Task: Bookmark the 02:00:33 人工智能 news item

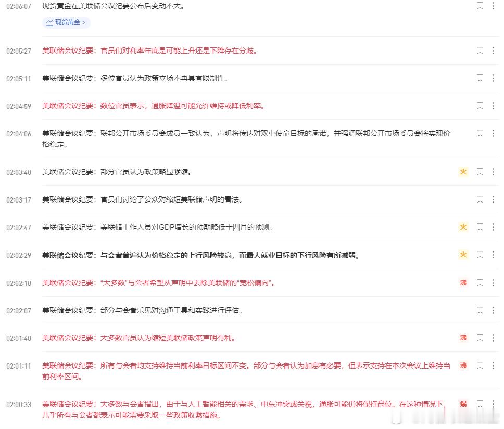Action: tap(480, 404)
